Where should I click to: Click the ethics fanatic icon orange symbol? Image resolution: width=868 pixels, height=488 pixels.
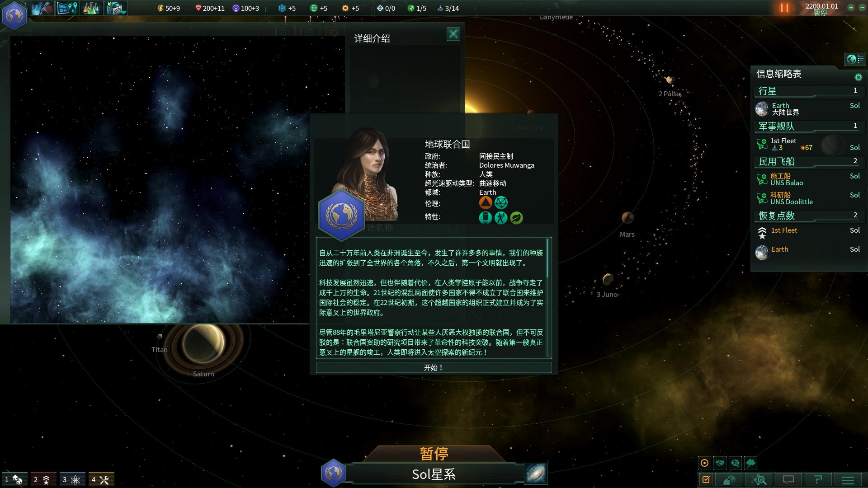click(485, 202)
